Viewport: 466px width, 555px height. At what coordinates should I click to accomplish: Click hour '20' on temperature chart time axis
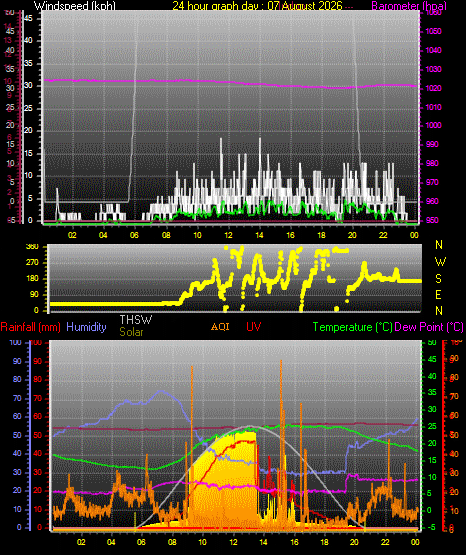point(354,542)
